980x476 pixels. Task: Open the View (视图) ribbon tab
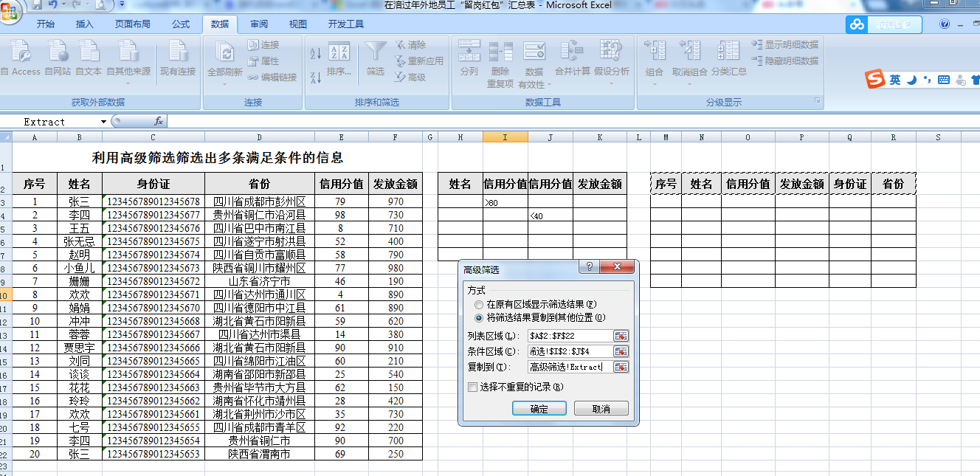[298, 24]
